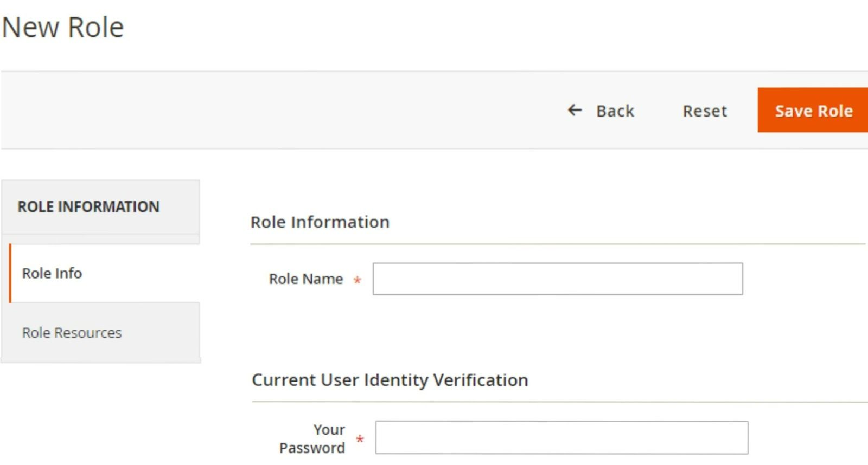Click the Role Information section heading
868x465 pixels.
[320, 222]
